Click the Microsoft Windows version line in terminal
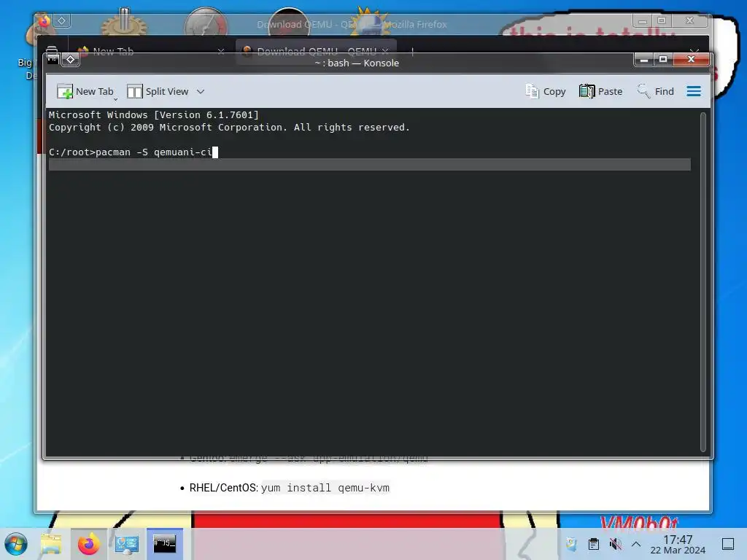 click(153, 114)
